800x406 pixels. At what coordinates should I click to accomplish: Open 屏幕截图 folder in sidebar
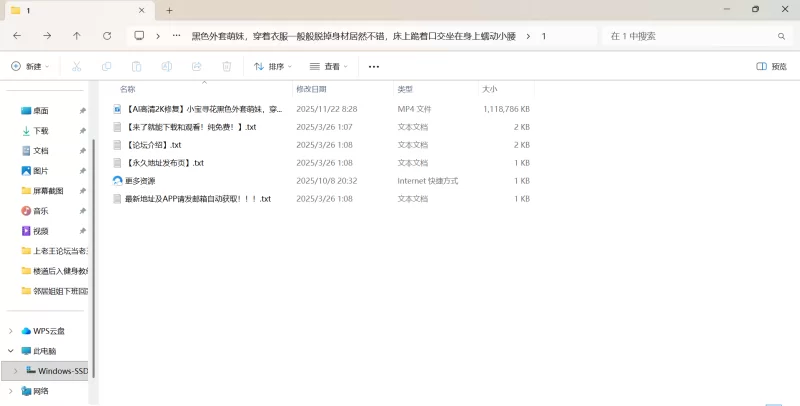coord(48,191)
